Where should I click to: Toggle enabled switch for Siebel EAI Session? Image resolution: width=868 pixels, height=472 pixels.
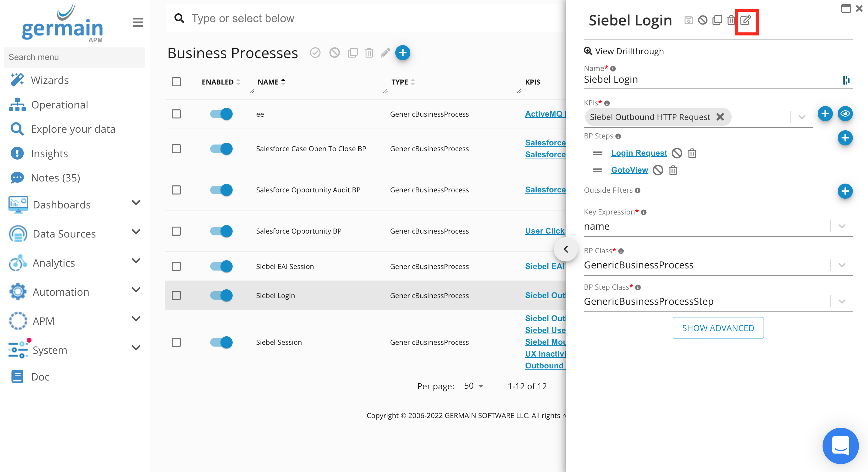[221, 266]
